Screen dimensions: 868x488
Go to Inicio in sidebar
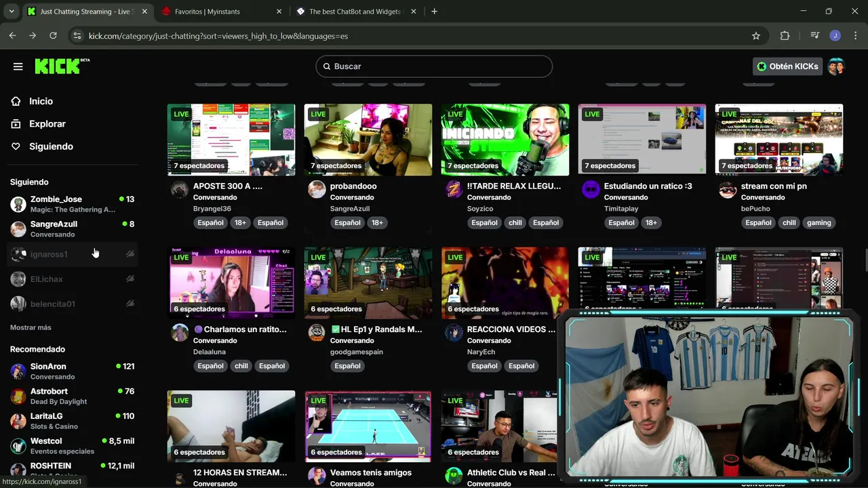41,101
